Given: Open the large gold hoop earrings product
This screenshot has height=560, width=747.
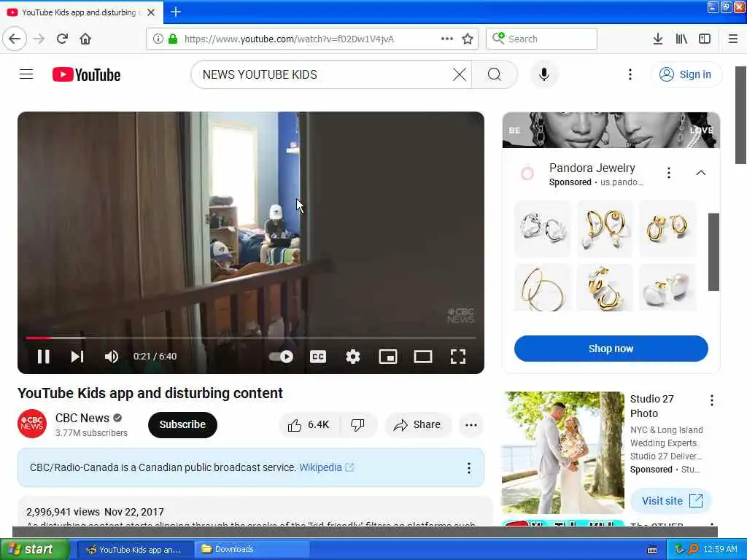Looking at the screenshot, I should click(543, 287).
